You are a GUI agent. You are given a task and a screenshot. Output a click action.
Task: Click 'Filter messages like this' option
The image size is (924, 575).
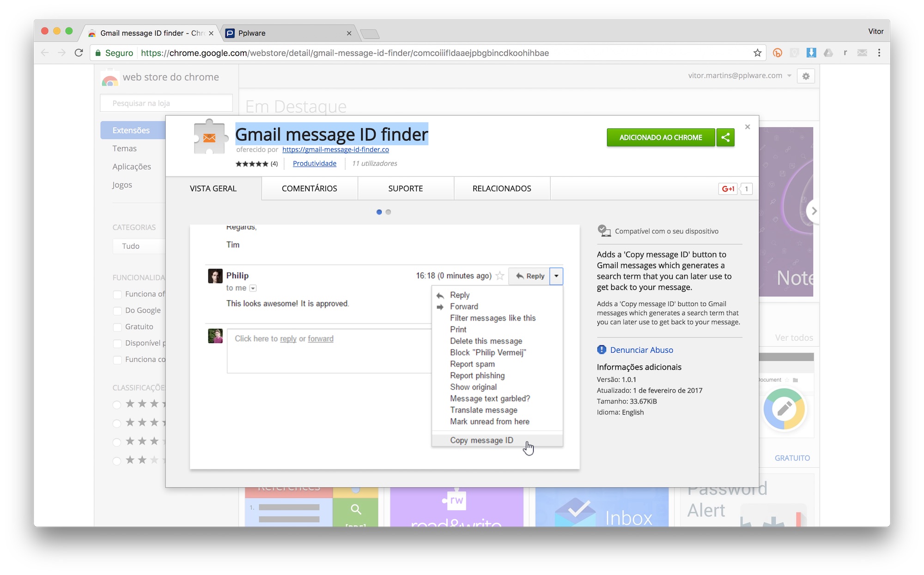(493, 318)
